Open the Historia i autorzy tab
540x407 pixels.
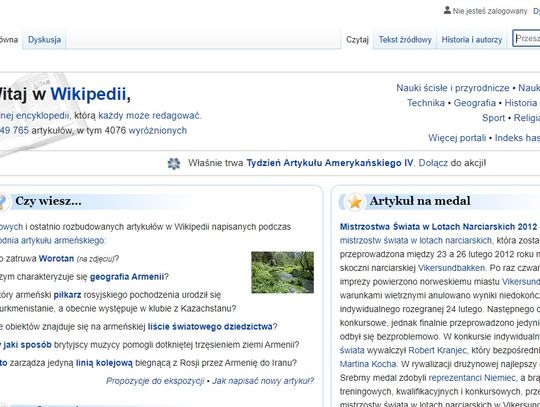472,40
